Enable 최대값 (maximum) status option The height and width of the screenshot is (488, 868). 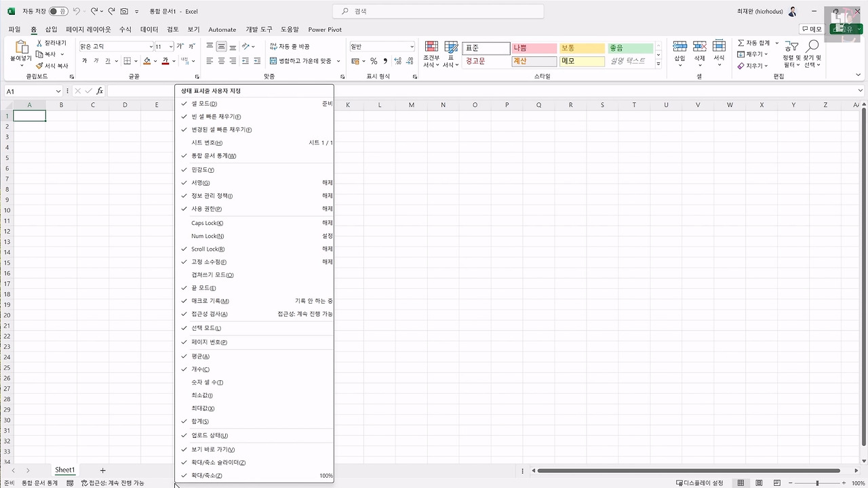(x=254, y=408)
